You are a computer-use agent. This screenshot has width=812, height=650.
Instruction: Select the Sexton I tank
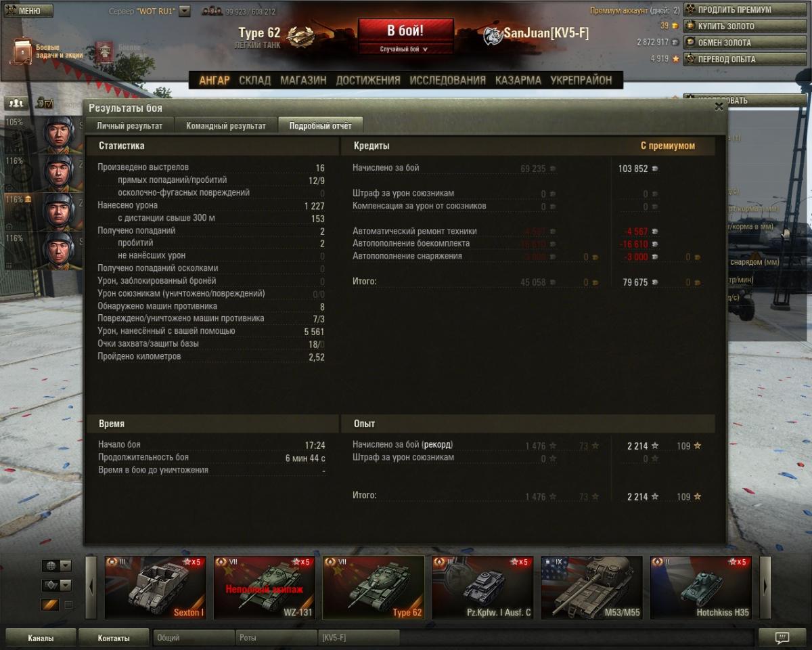coord(156,588)
